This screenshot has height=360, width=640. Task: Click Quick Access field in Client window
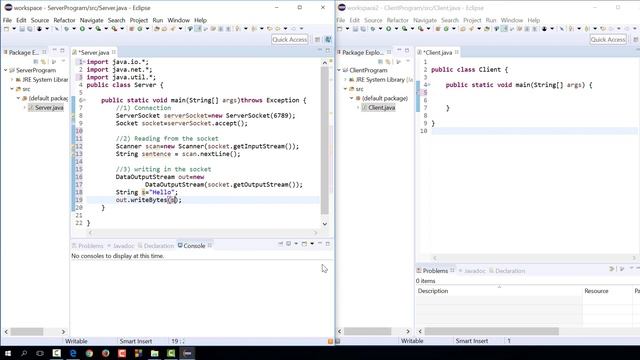608,40
